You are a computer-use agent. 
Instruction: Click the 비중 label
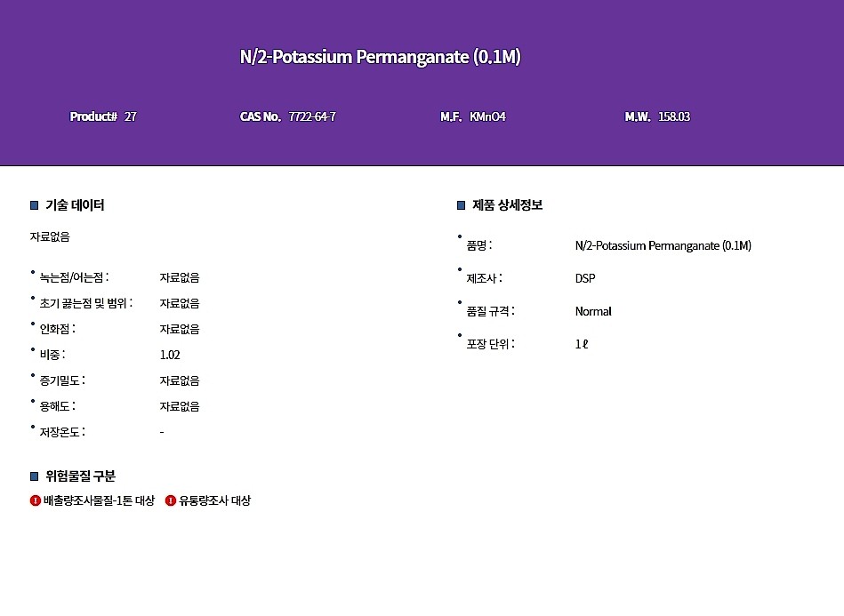click(52, 355)
